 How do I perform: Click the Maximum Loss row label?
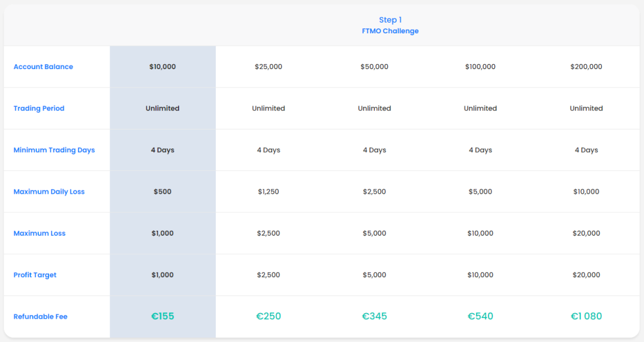tap(40, 233)
